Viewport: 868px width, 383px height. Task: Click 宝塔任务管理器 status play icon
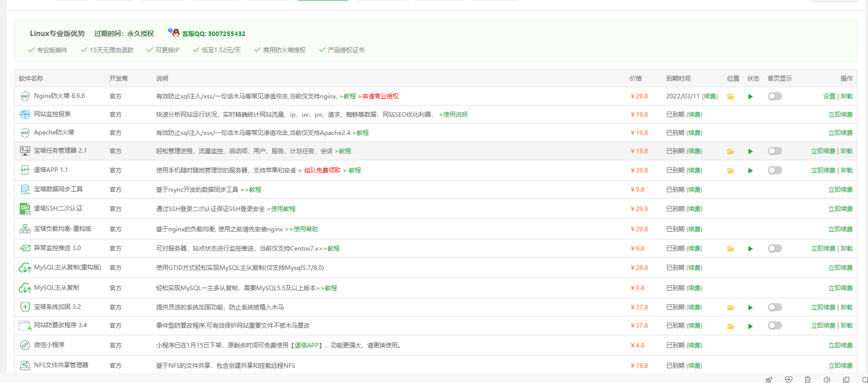click(x=750, y=151)
